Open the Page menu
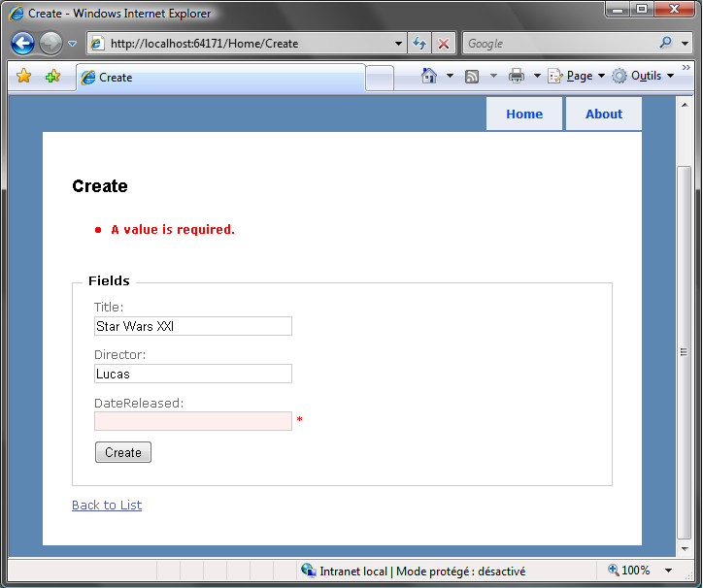Image resolution: width=703 pixels, height=588 pixels. (577, 76)
